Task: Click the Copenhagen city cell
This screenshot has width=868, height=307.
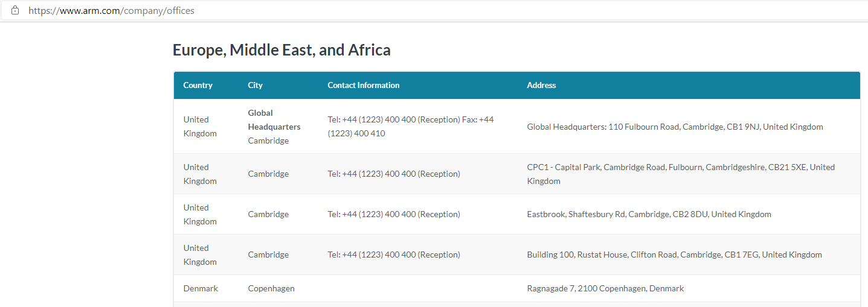Action: (271, 288)
